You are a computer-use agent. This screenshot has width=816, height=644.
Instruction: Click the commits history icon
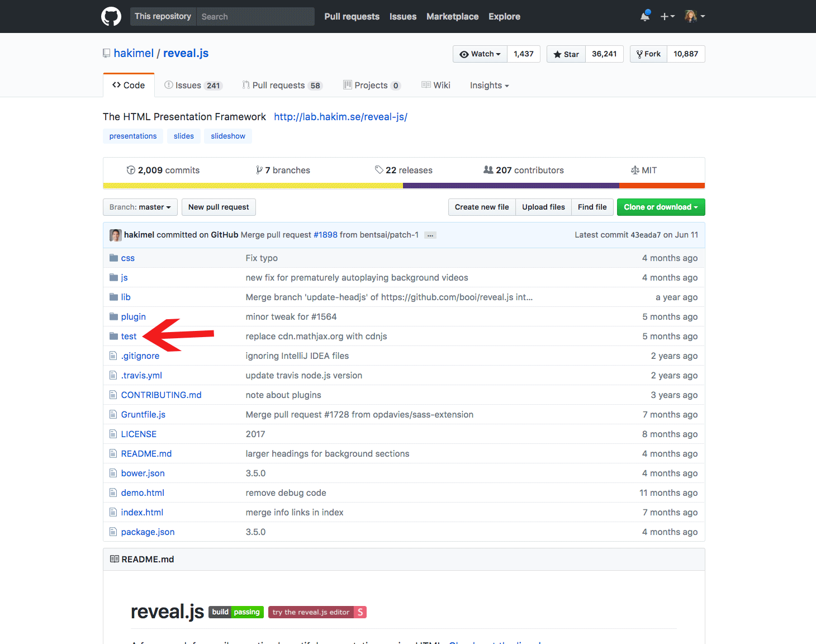tap(130, 170)
